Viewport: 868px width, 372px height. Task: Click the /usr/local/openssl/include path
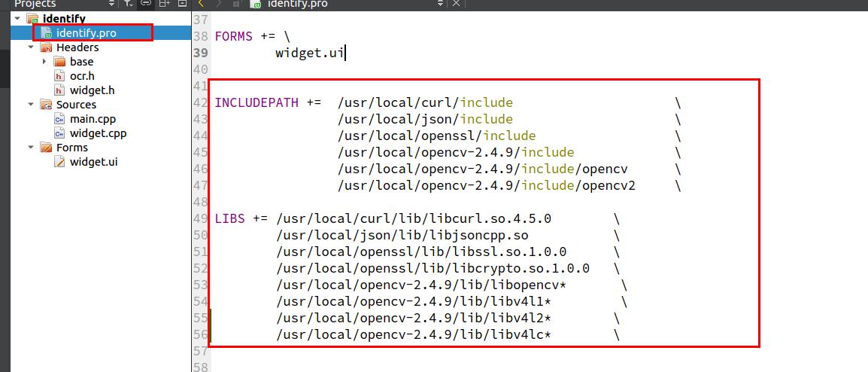437,136
